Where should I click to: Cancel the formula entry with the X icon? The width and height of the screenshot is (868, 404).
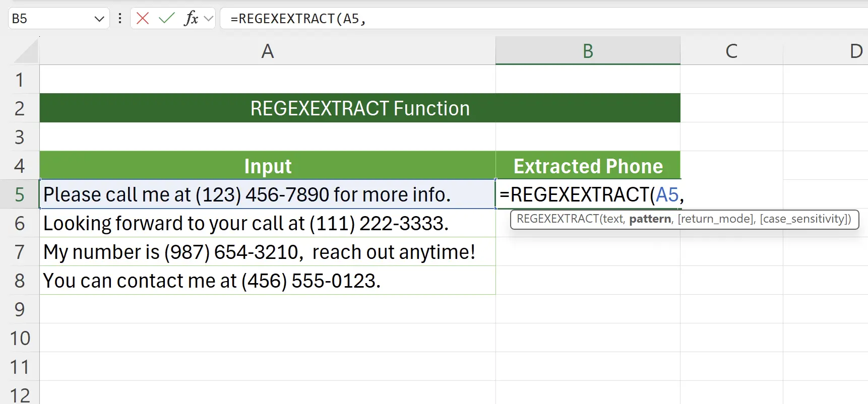pyautogui.click(x=143, y=19)
